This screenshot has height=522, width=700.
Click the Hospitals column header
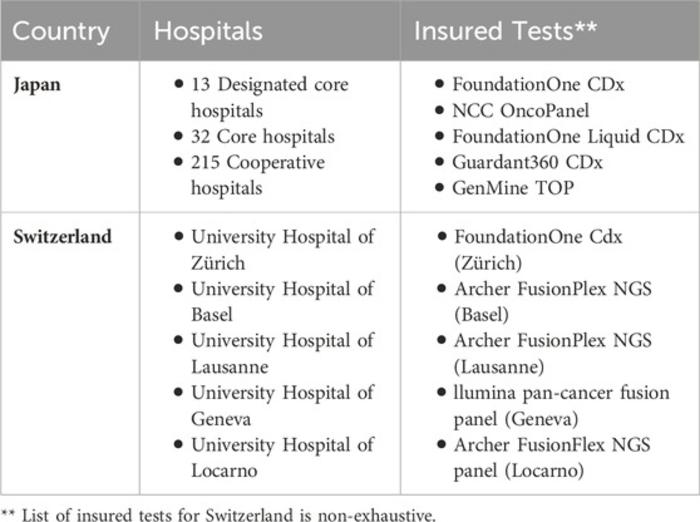pyautogui.click(x=207, y=30)
